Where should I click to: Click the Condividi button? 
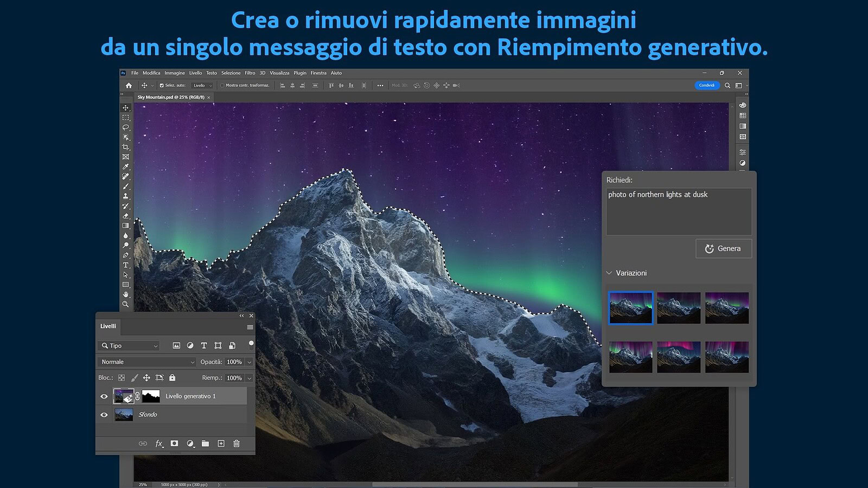tap(707, 85)
